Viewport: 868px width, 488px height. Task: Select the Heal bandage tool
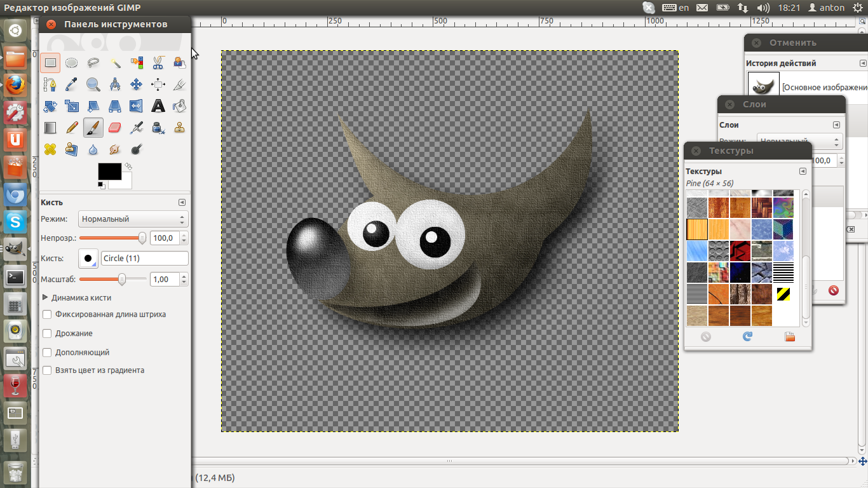[x=50, y=149]
